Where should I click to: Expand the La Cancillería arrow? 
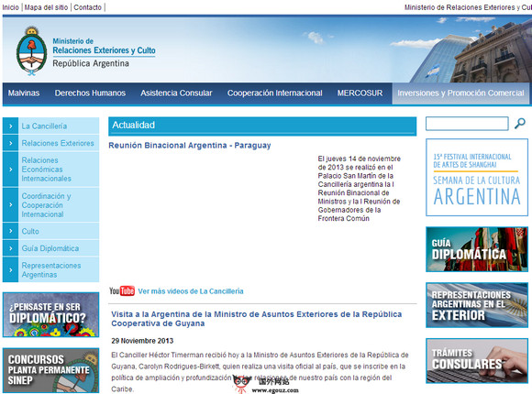(x=10, y=126)
